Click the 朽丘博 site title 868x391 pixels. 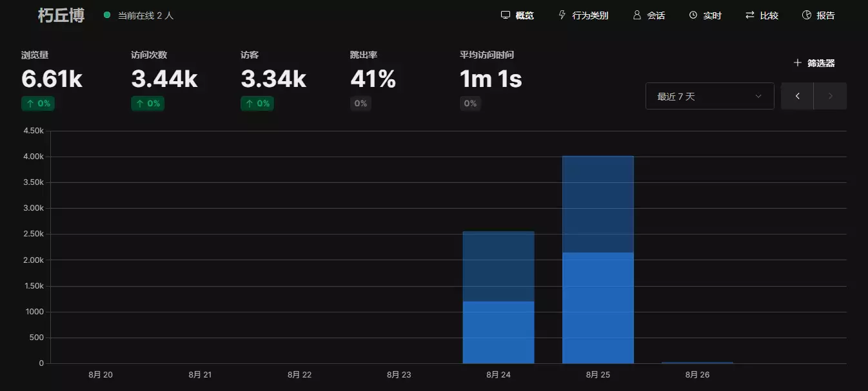click(61, 15)
